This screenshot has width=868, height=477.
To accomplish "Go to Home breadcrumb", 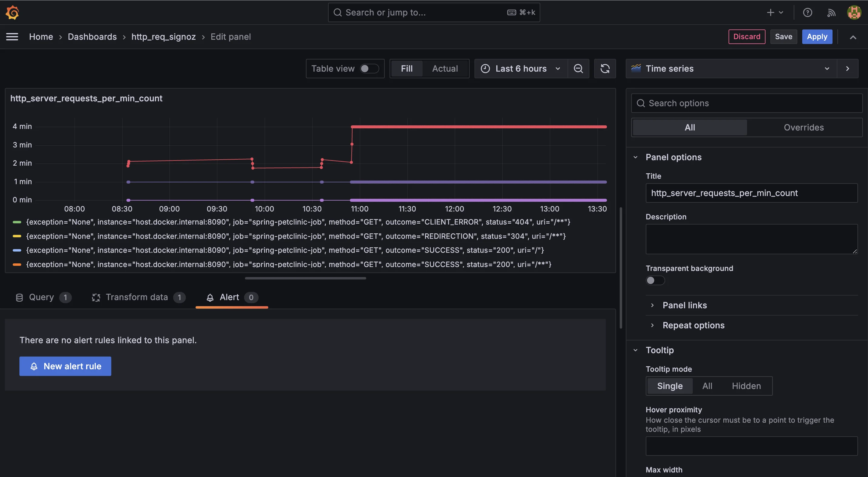I will (x=41, y=37).
